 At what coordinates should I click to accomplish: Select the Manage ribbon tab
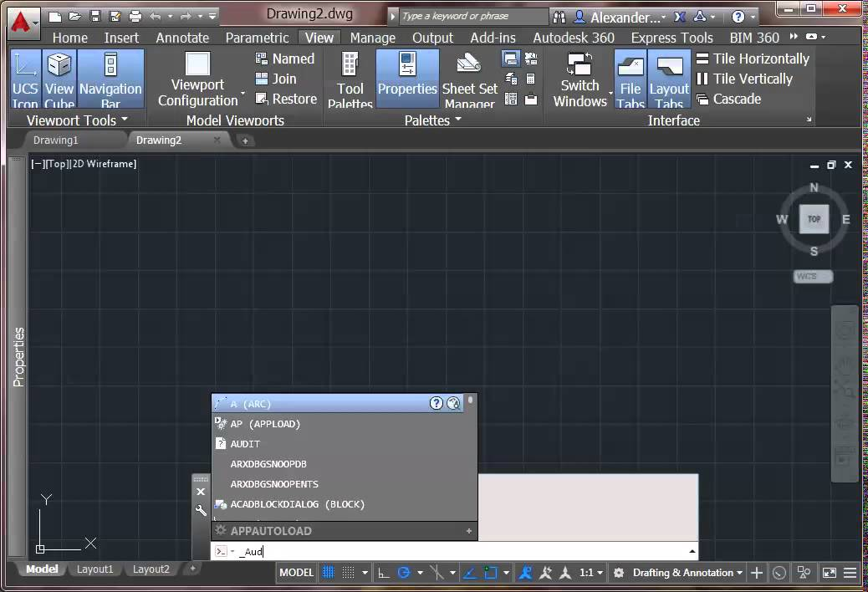coord(373,38)
